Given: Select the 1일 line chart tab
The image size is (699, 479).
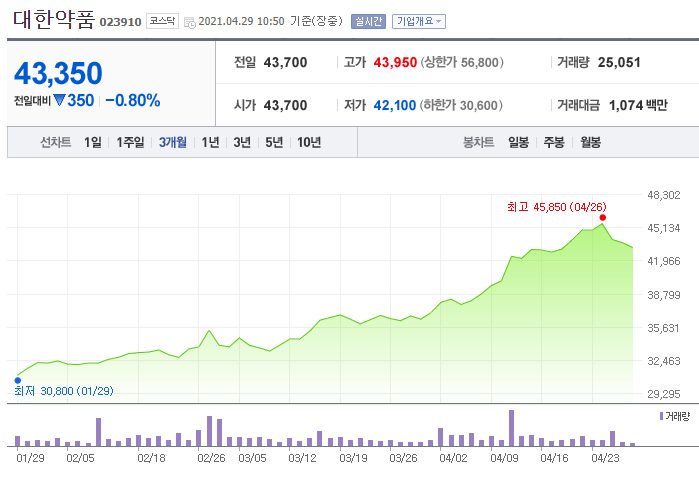Looking at the screenshot, I should 93,142.
